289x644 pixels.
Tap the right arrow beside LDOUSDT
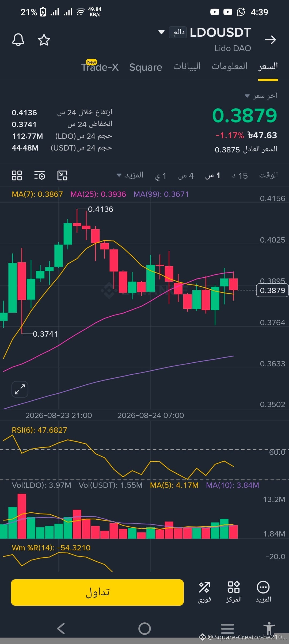tap(270, 40)
